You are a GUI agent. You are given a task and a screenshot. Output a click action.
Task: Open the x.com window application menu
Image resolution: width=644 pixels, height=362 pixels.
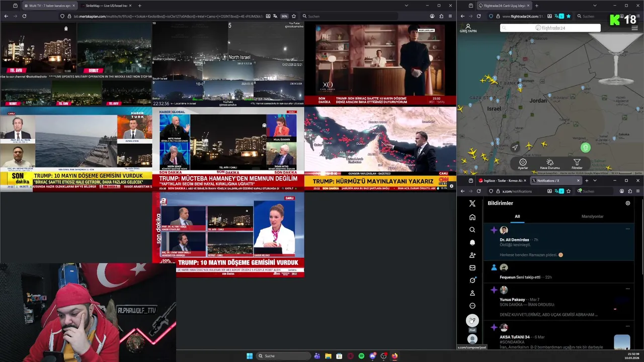click(637, 191)
